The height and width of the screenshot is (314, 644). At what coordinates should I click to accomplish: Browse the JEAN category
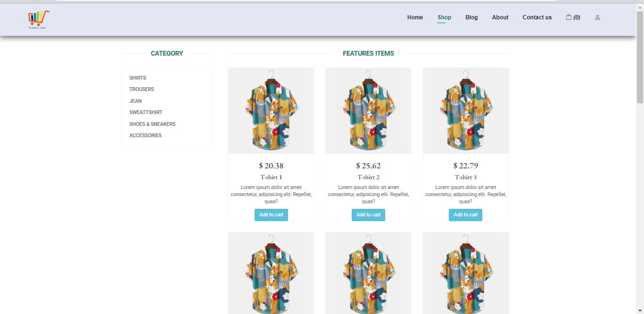coord(135,101)
